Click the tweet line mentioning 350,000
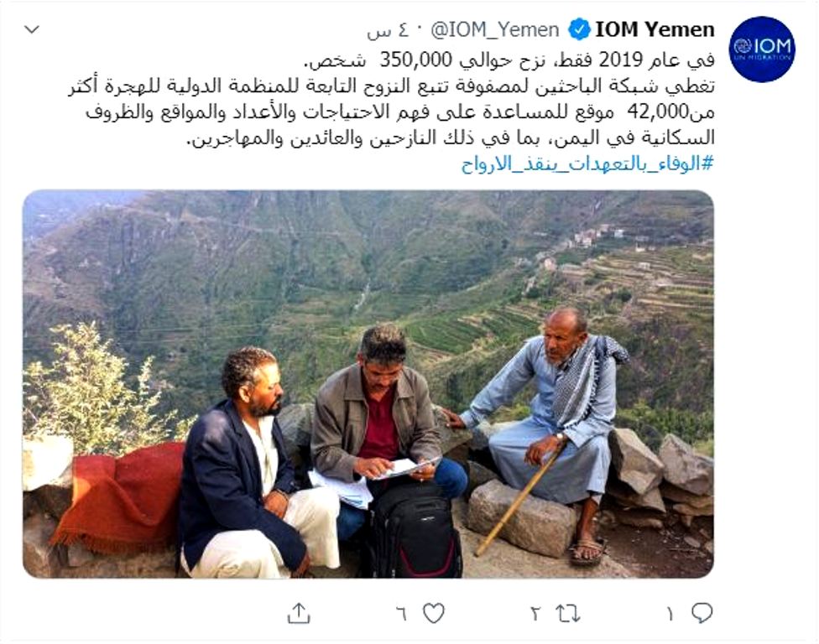This screenshot has width=819, height=644. [509, 60]
